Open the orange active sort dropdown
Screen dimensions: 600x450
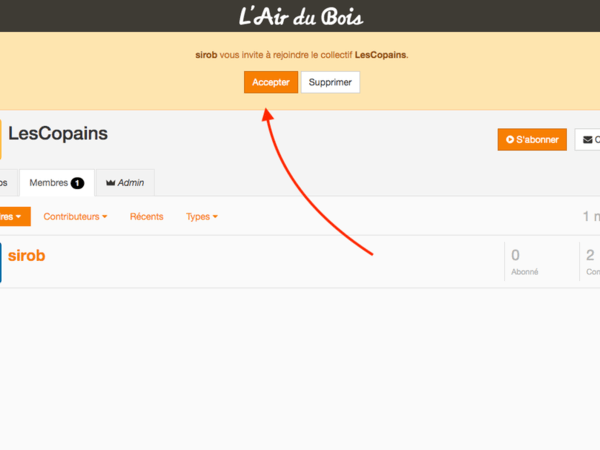tap(15, 217)
